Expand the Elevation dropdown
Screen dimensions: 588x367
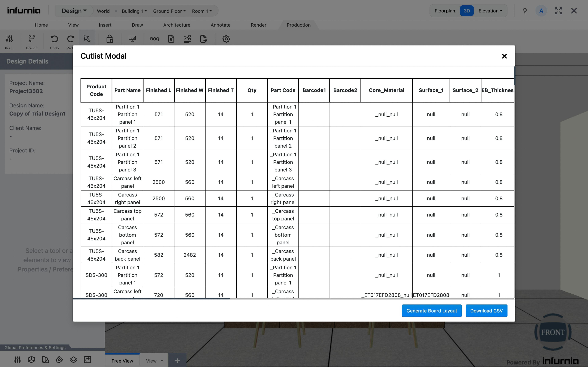[490, 11]
